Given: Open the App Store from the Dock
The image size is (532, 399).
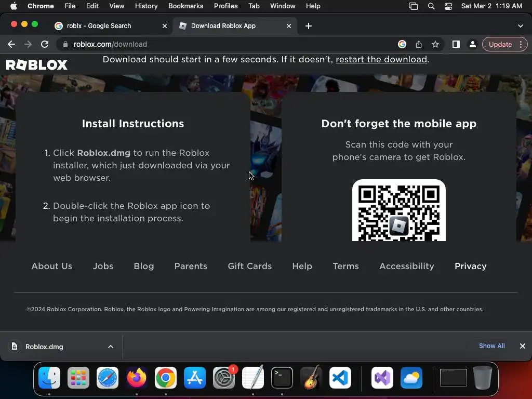Looking at the screenshot, I should (x=195, y=378).
